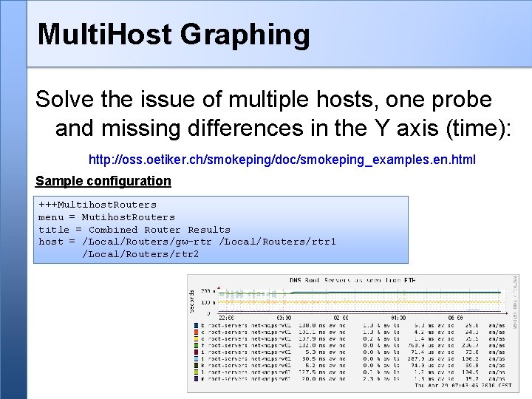Click the graph timestamp at bottom right
532x399 pixels.
click(x=463, y=386)
